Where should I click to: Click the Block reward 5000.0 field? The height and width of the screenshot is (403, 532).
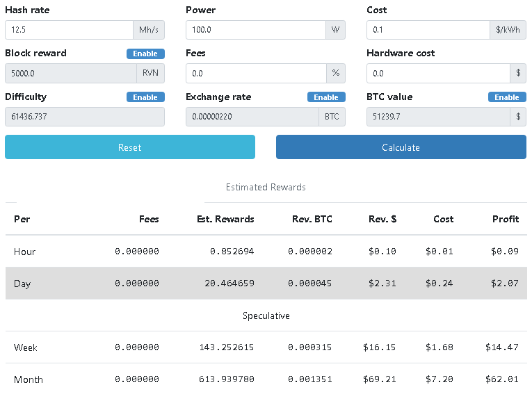(71, 73)
